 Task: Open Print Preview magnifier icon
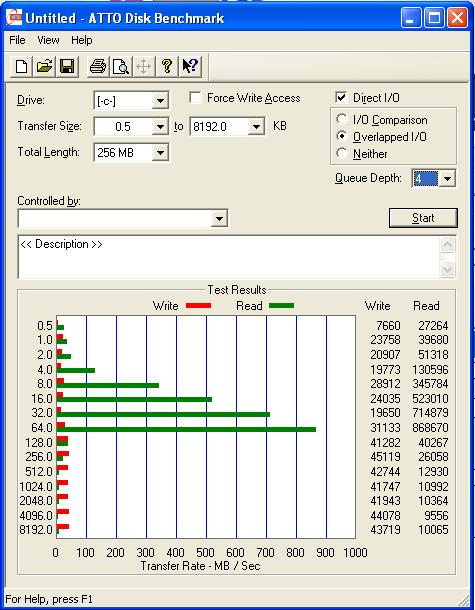click(121, 67)
